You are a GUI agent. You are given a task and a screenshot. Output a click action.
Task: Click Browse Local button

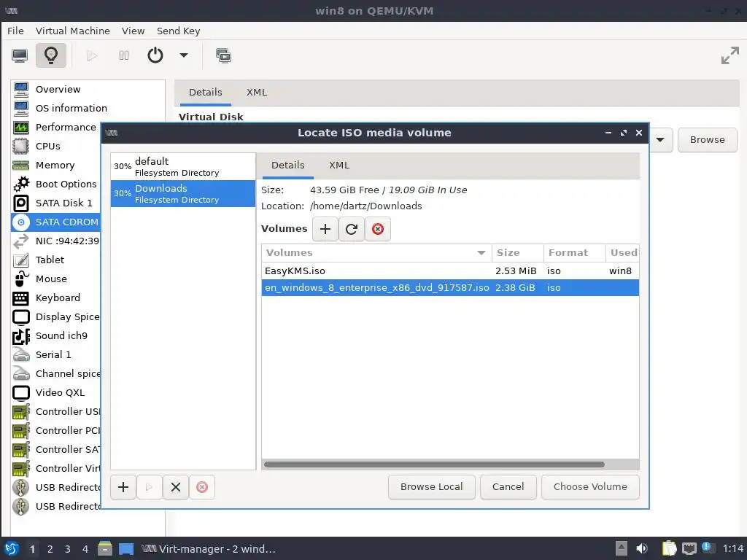point(432,486)
